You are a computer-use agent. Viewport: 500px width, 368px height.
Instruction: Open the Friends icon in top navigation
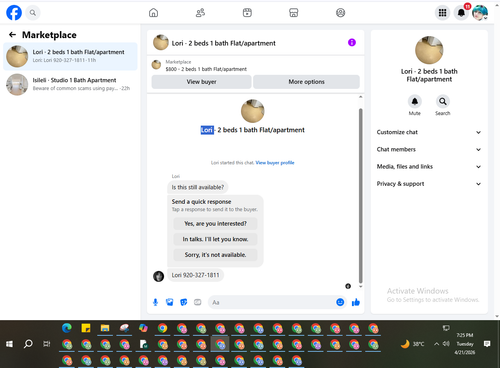200,13
